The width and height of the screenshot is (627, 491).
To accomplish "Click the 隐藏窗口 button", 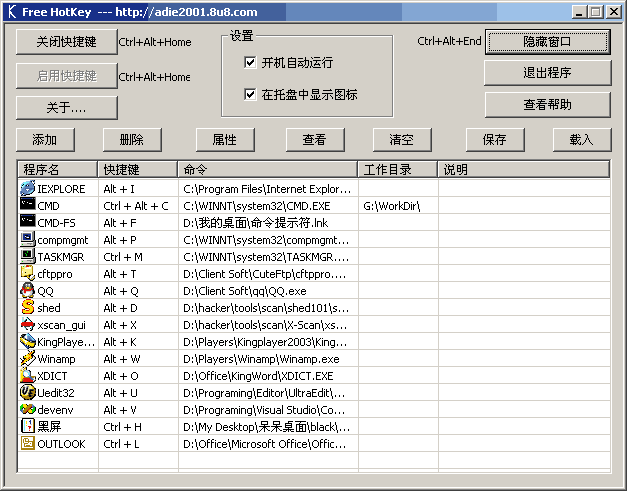I will (548, 42).
